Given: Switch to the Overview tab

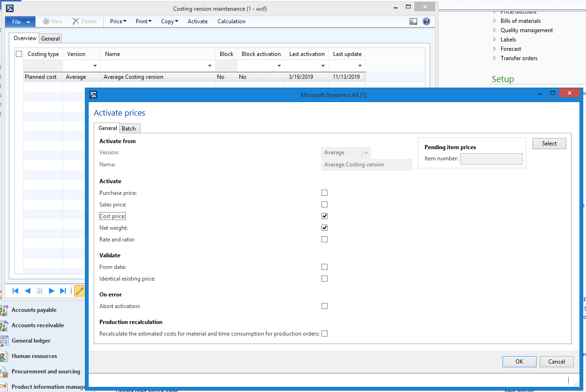Looking at the screenshot, I should [x=25, y=38].
